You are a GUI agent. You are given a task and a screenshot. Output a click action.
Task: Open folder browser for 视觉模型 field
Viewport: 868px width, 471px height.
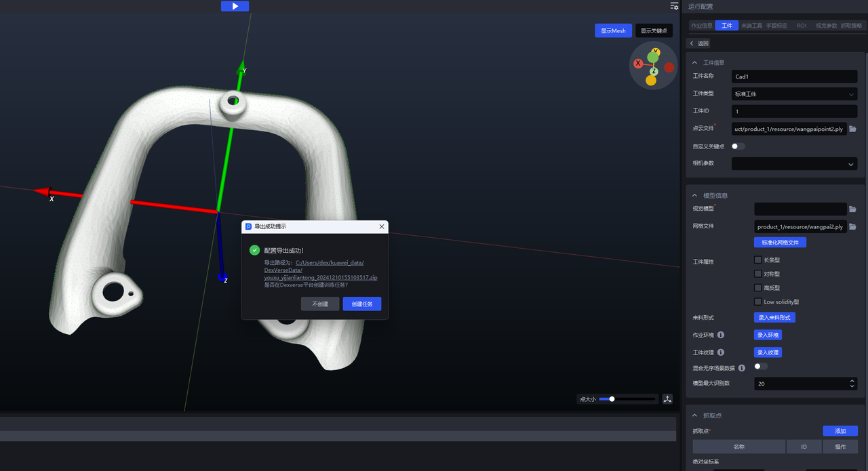[x=853, y=209]
